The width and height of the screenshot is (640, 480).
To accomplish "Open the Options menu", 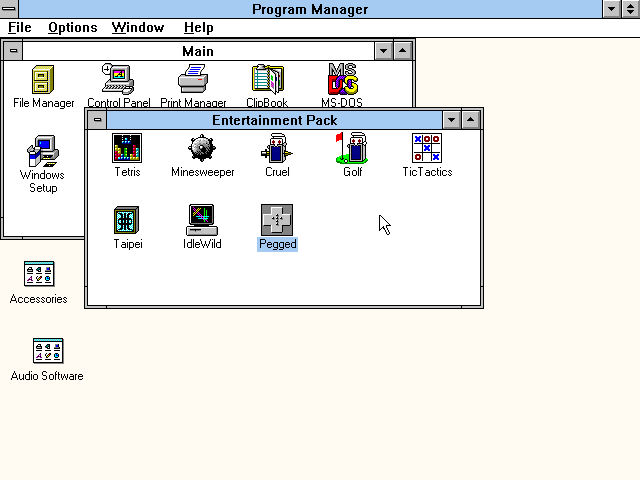I will pos(73,28).
